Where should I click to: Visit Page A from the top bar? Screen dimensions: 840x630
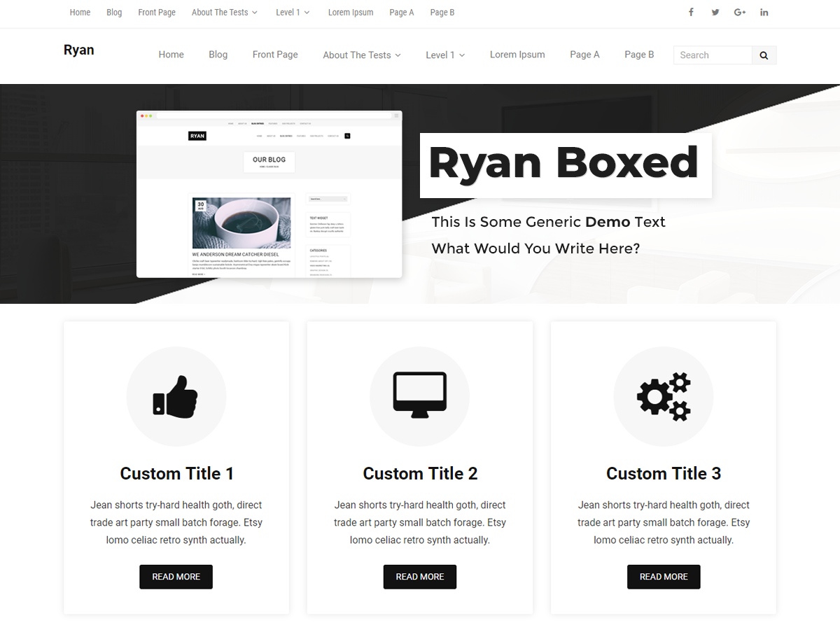(x=402, y=12)
